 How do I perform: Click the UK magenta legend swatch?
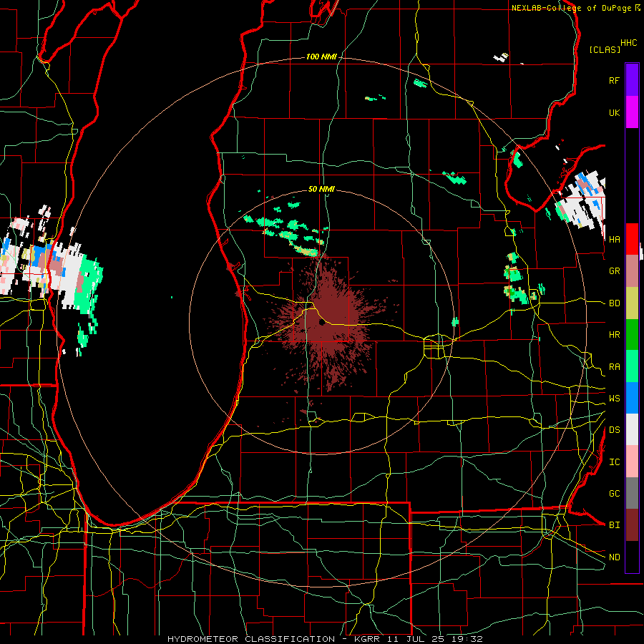(632, 112)
